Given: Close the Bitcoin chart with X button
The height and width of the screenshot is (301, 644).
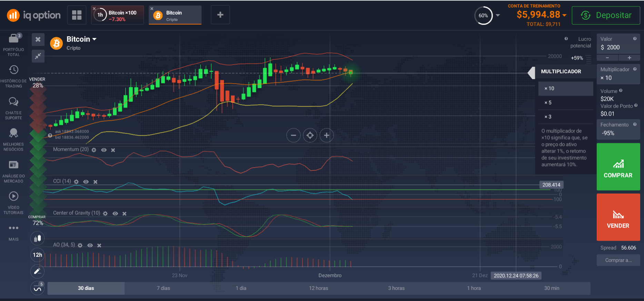Looking at the screenshot, I should click(38, 39).
